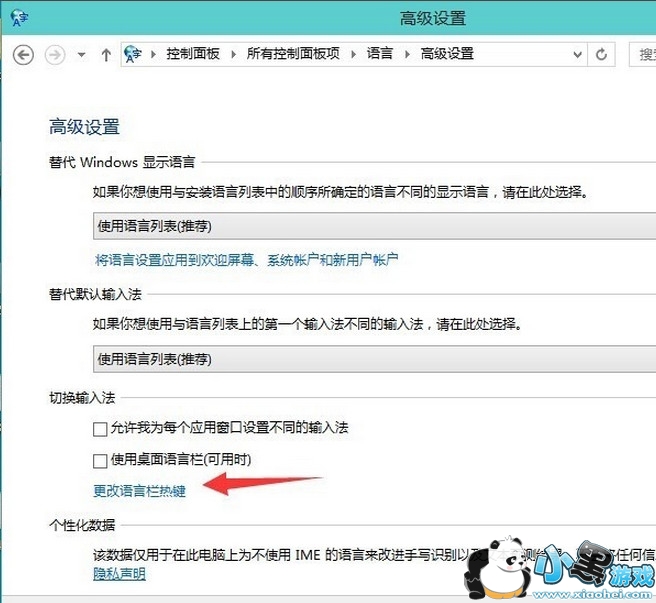Open the default input method dropdown
Viewport: 656px width, 603px height.
tap(374, 359)
